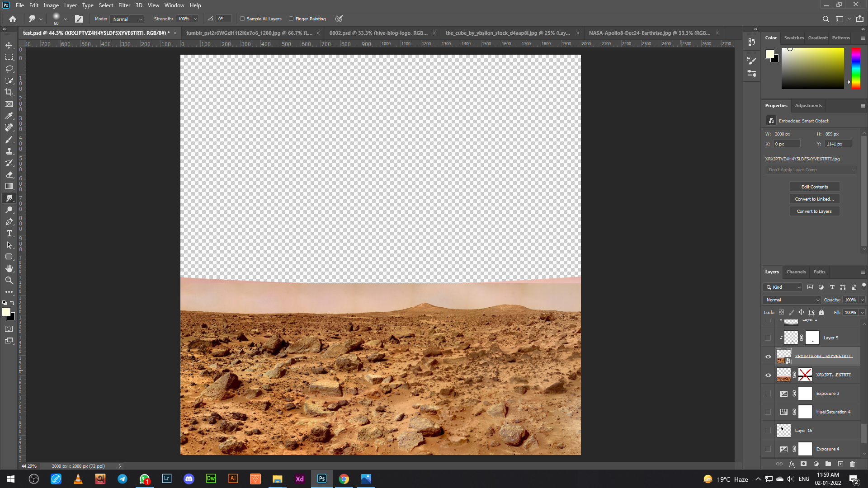This screenshot has height=488, width=868.
Task: Open the Image menu
Action: 51,5
